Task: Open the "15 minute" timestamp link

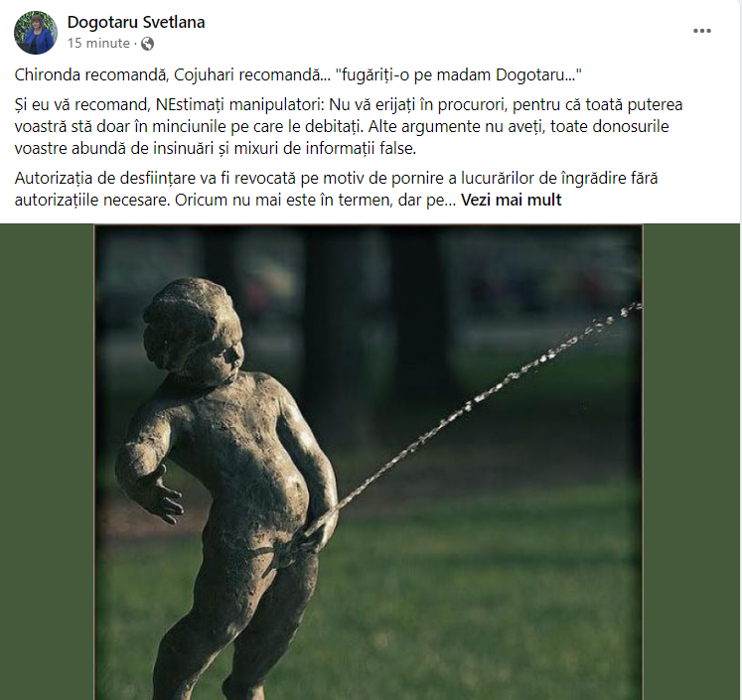Action: pyautogui.click(x=98, y=43)
